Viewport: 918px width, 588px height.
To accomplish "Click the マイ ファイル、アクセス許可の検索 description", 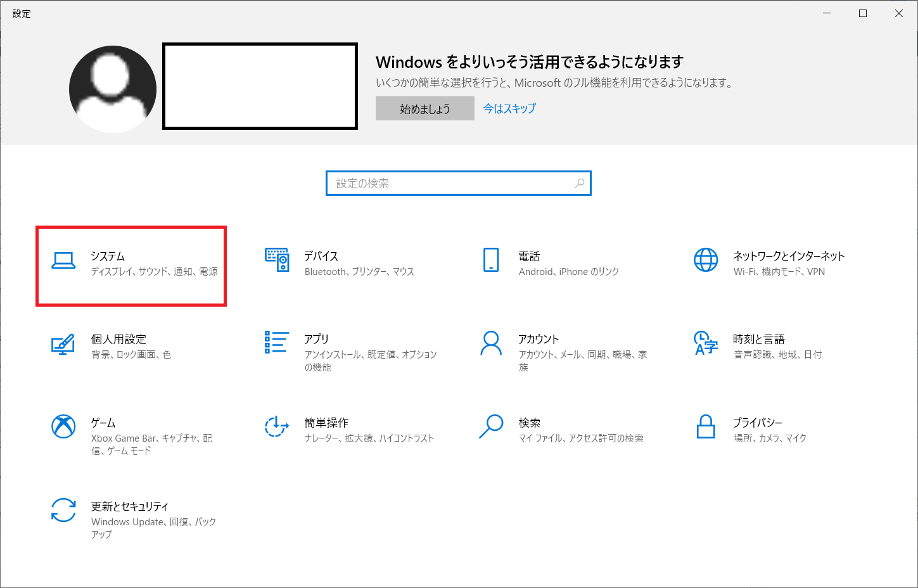I will point(581,438).
